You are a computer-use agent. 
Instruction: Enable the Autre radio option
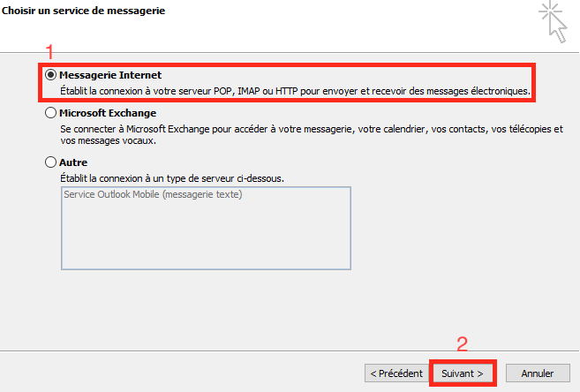(x=50, y=162)
